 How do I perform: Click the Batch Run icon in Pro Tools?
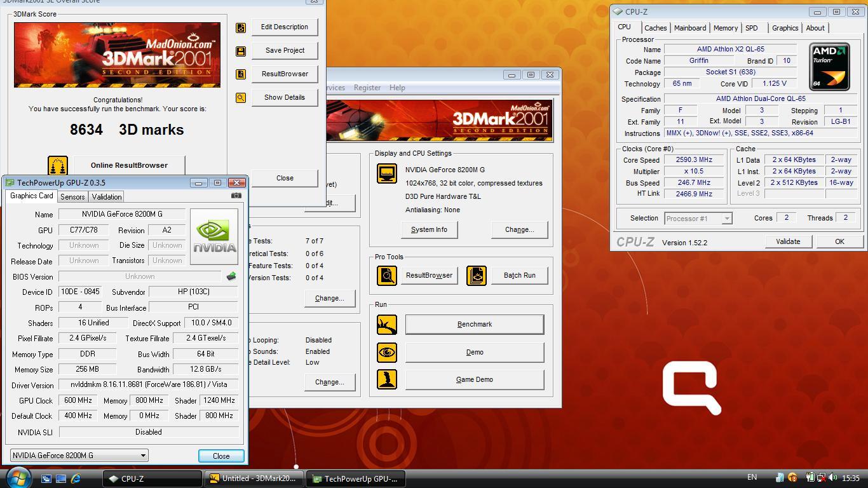click(477, 275)
